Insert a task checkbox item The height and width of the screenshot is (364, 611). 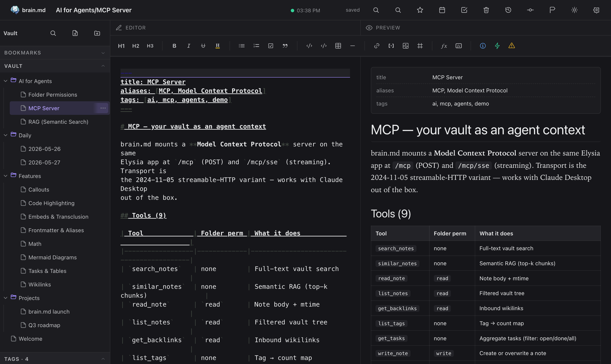pos(271,46)
